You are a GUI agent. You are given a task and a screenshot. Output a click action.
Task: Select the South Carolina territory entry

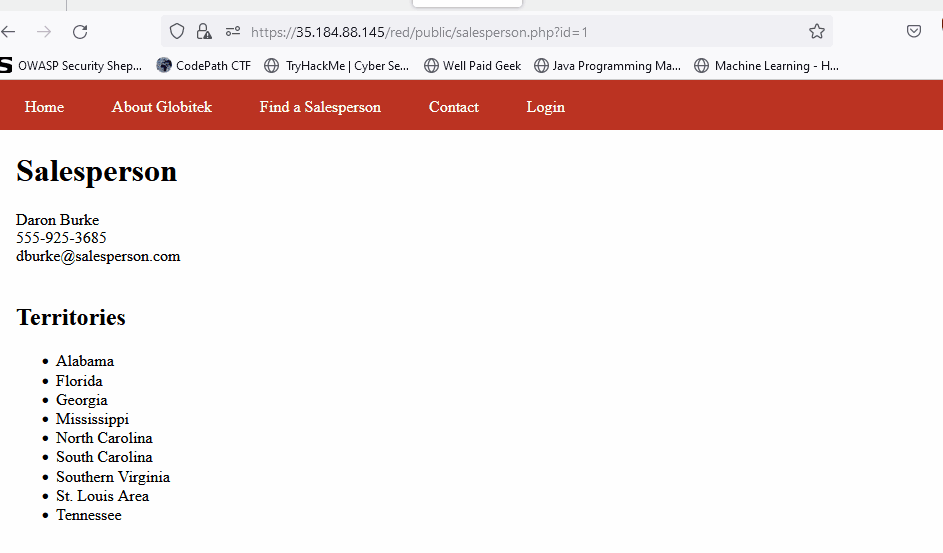click(104, 457)
